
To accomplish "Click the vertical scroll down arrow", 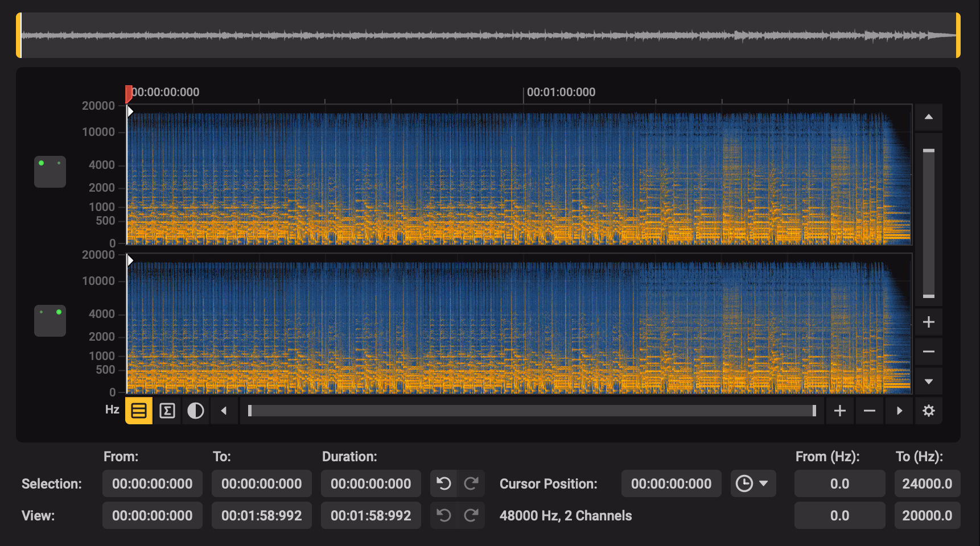I will click(x=929, y=381).
